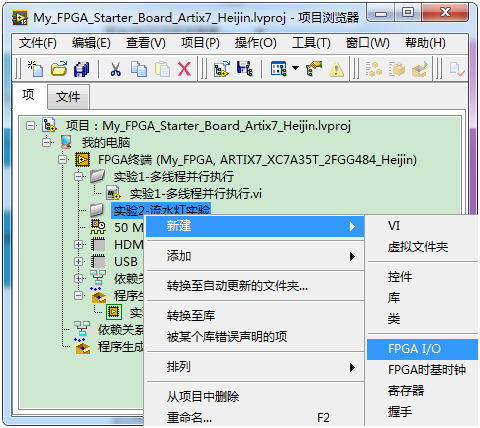Image resolution: width=480 pixels, height=428 pixels.
Task: Click the Open Project folder icon
Action: [59, 69]
